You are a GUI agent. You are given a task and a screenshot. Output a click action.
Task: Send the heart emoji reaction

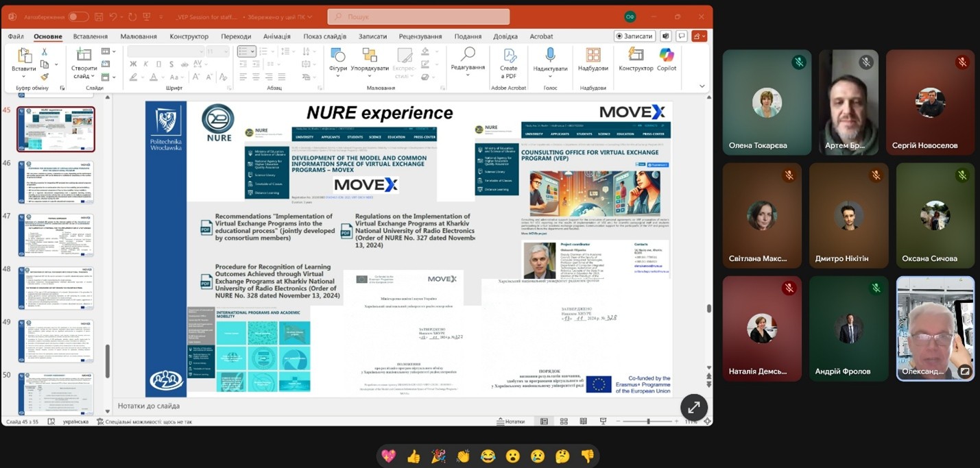coord(389,456)
